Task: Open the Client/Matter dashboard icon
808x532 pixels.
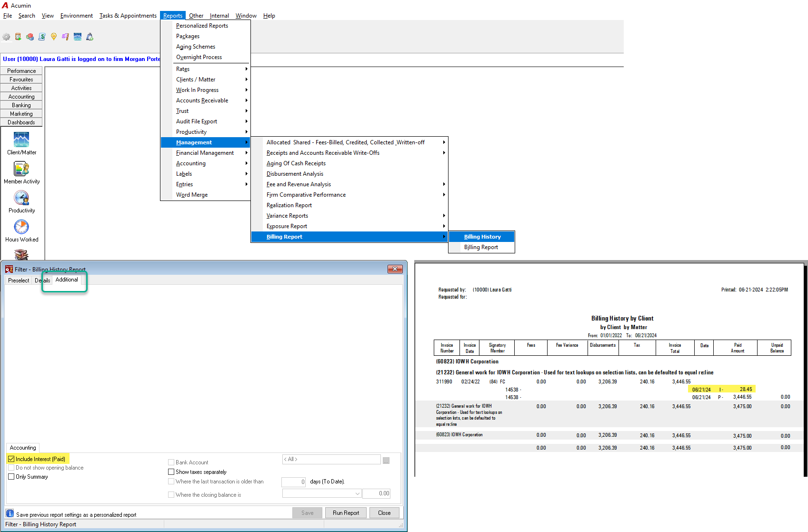Action: (21, 140)
